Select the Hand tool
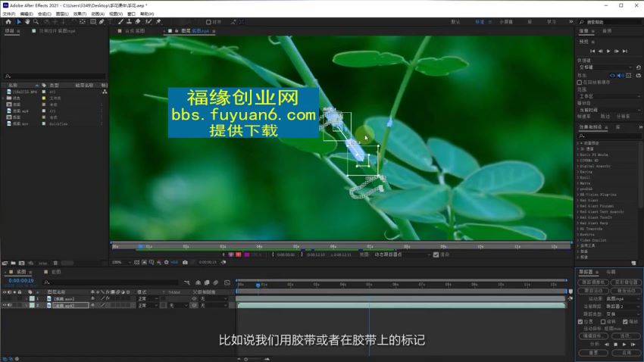 pyautogui.click(x=27, y=22)
